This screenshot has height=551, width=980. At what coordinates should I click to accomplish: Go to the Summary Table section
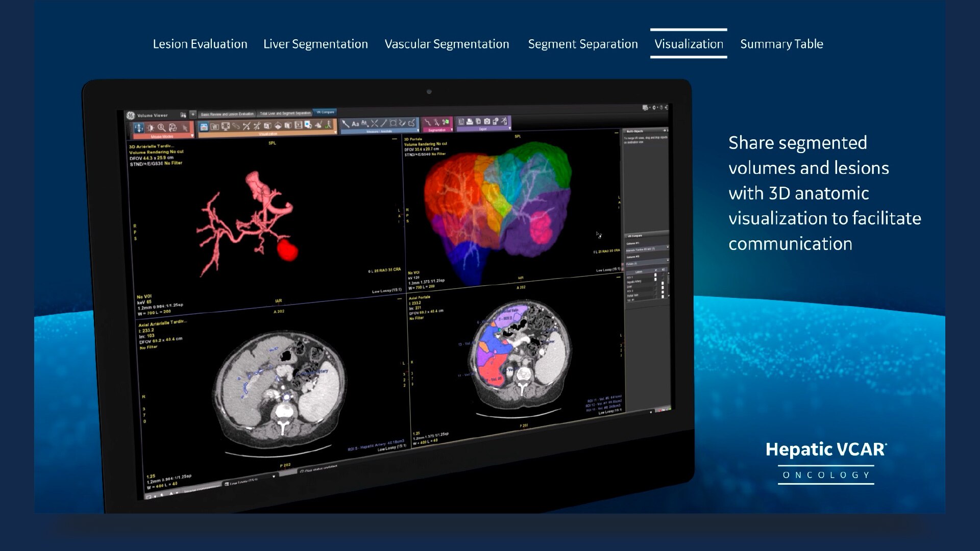(x=781, y=44)
